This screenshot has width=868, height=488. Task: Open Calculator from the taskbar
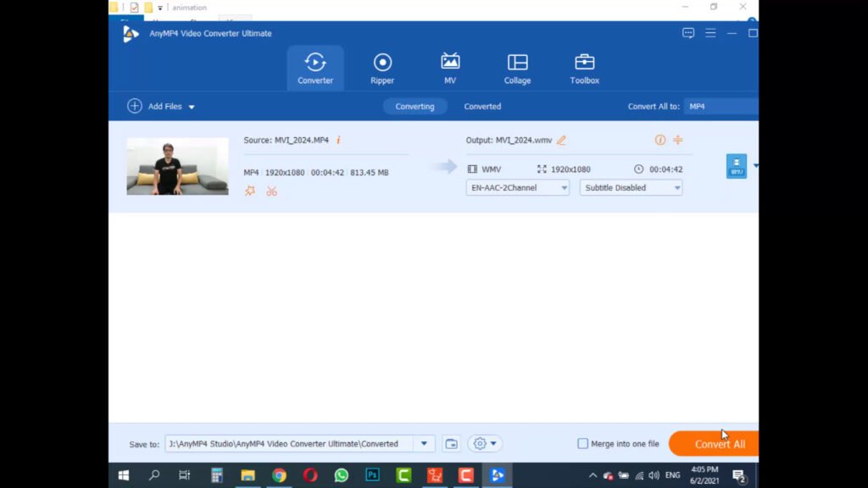216,475
